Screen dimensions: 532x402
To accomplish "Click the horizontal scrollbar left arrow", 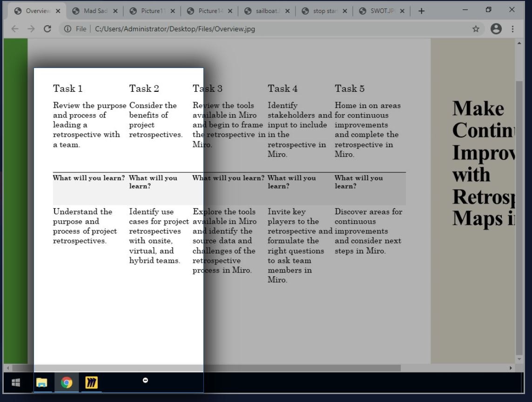I will (7, 368).
